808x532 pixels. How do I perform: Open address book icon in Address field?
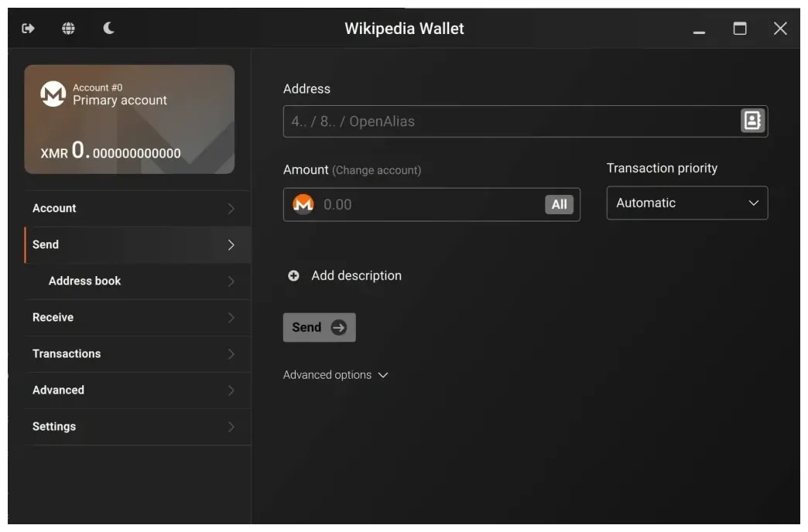tap(752, 121)
